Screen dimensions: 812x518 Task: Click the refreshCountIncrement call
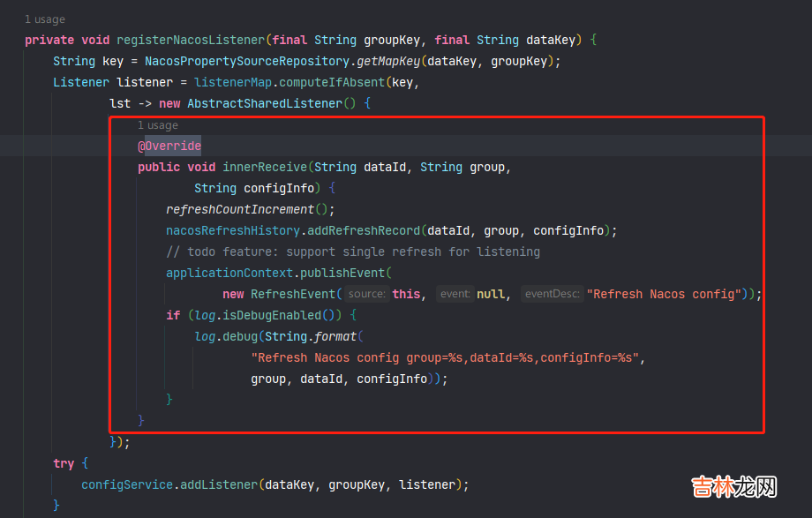coord(240,209)
